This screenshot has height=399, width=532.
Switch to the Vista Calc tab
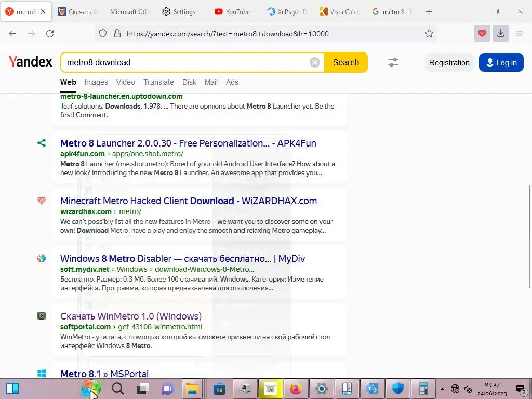pos(339,12)
